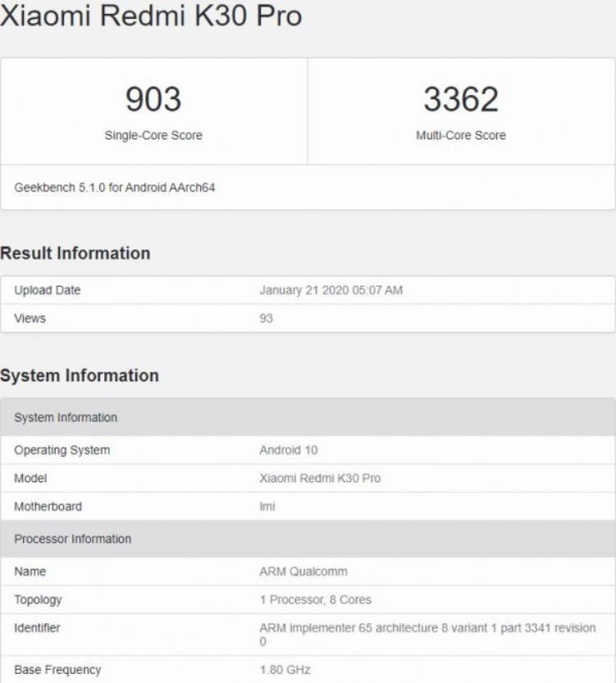Select the views count 93
The image size is (616, 683).
click(x=267, y=318)
